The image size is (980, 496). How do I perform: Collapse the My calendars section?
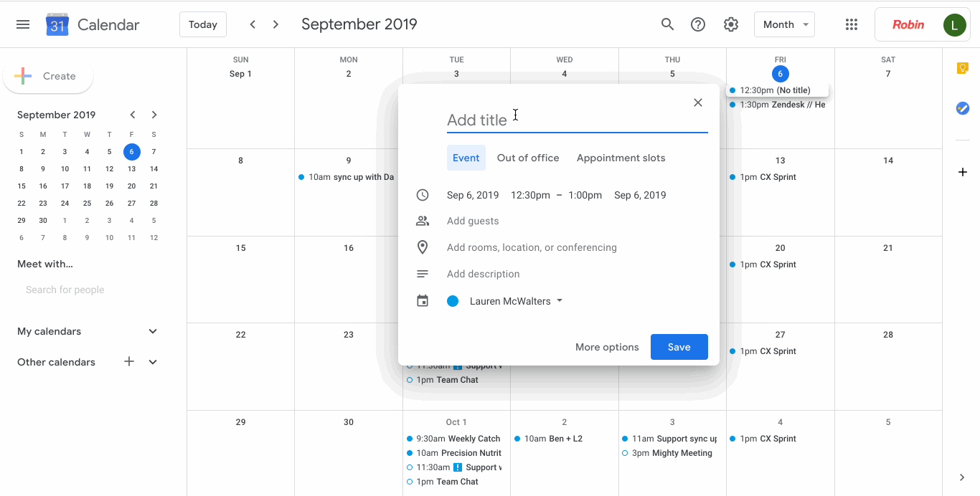(152, 331)
